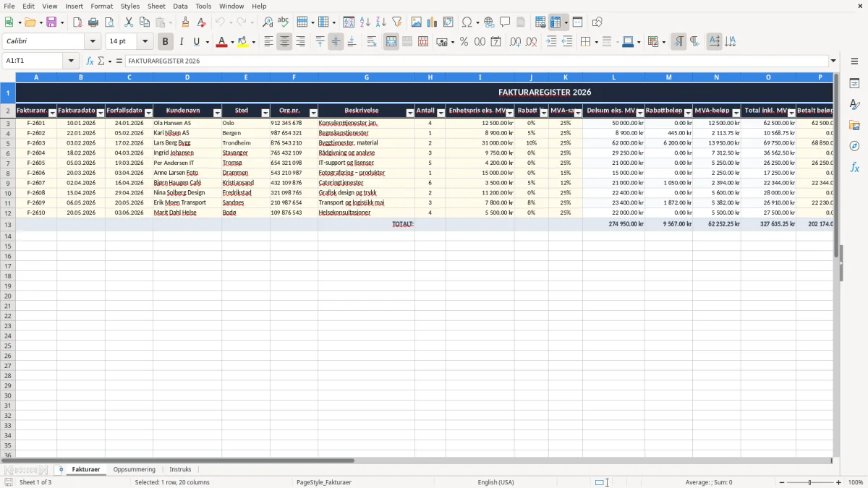The height and width of the screenshot is (488, 868).
Task: Add a decimal place
Action: [x=515, y=42]
